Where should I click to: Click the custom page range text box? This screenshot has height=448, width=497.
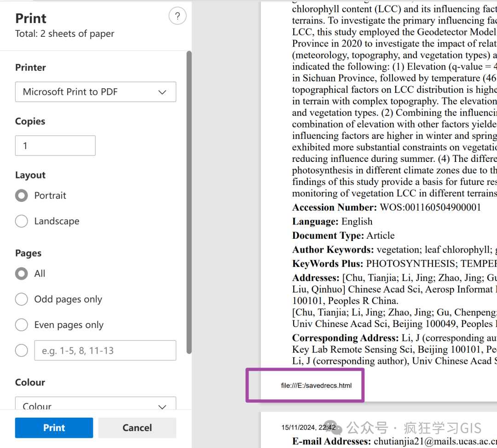pos(105,350)
